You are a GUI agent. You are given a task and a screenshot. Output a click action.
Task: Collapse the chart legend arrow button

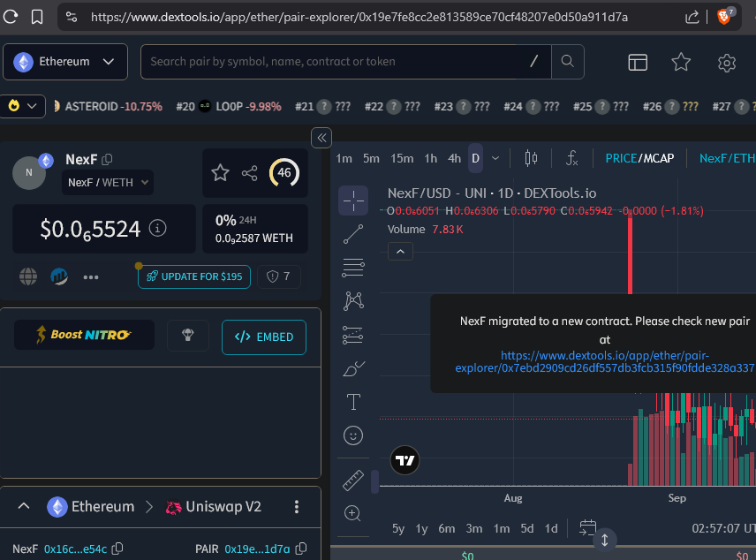[400, 252]
